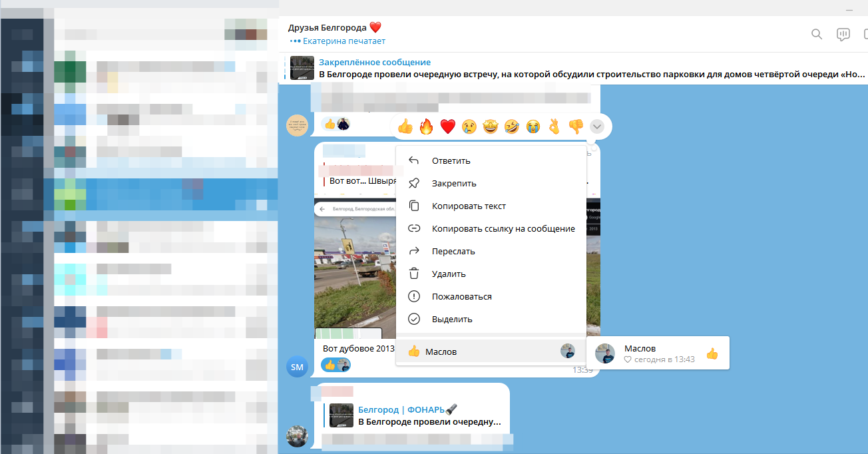Screen dimensions: 868x454
Task: Click Удалить in the context menu
Action: click(448, 274)
